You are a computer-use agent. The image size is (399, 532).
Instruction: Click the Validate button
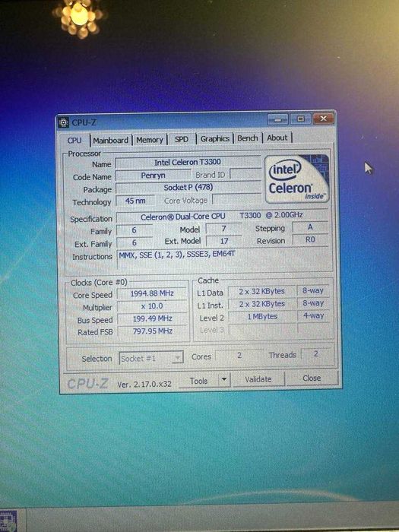(258, 379)
